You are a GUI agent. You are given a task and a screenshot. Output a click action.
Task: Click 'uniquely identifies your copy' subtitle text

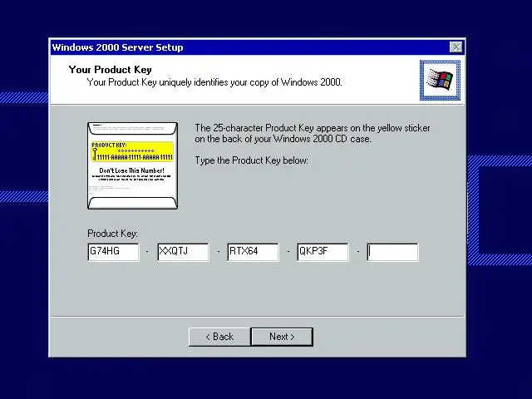point(214,82)
